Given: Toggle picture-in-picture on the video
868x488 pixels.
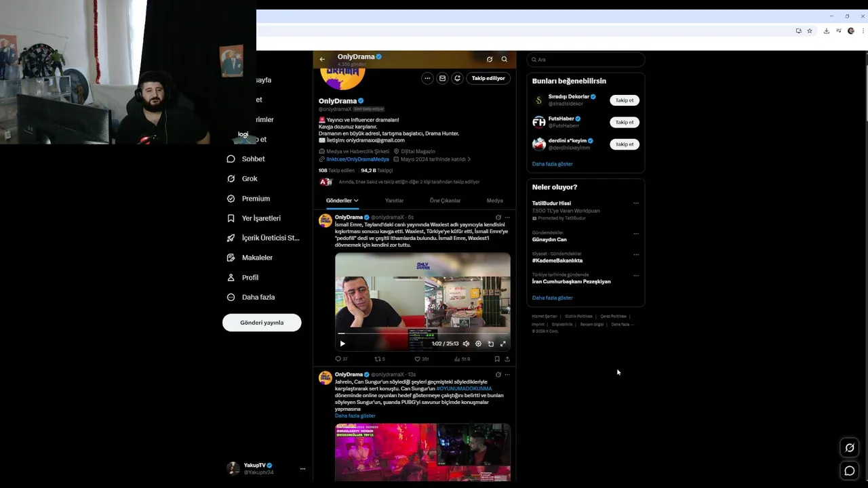Looking at the screenshot, I should pos(491,344).
